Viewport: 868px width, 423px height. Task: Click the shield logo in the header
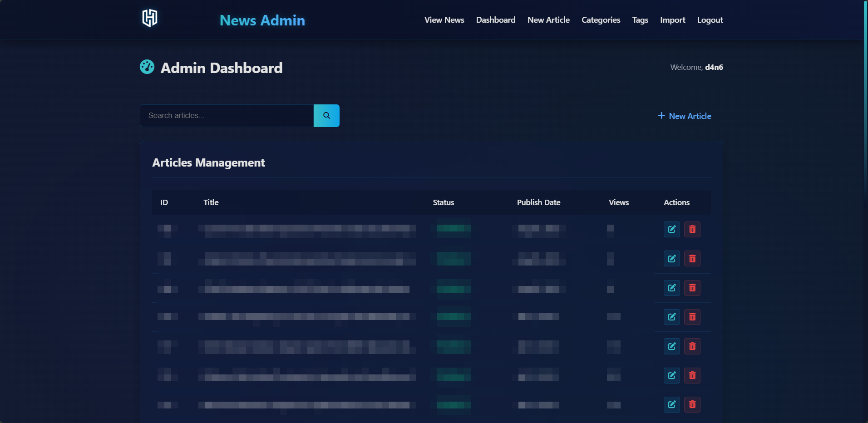click(150, 18)
